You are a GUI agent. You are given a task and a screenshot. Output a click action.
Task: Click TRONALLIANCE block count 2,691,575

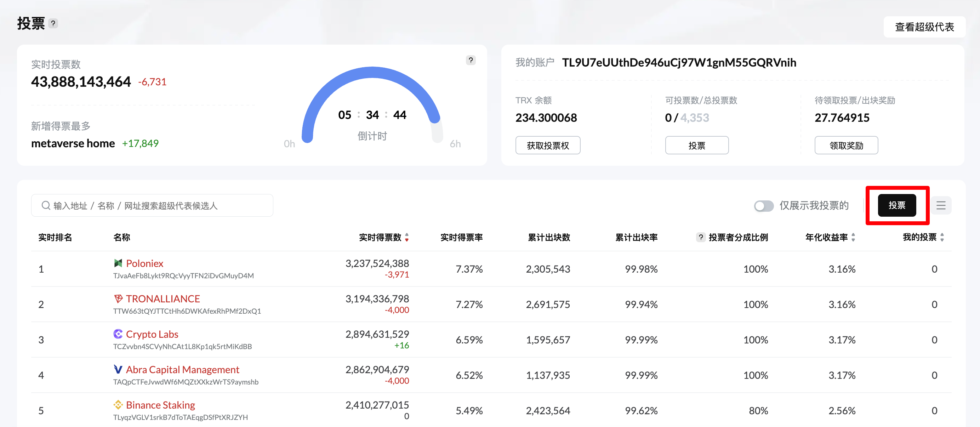pos(548,304)
